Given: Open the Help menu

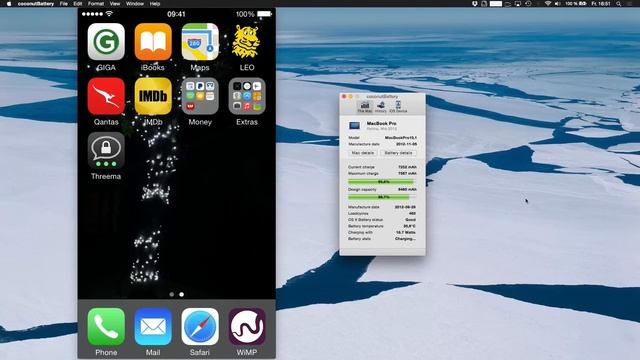Looking at the screenshot, I should pos(155,4).
